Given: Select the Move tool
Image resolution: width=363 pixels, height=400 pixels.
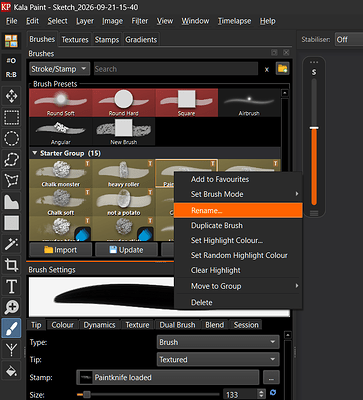Looking at the screenshot, I should (12, 96).
